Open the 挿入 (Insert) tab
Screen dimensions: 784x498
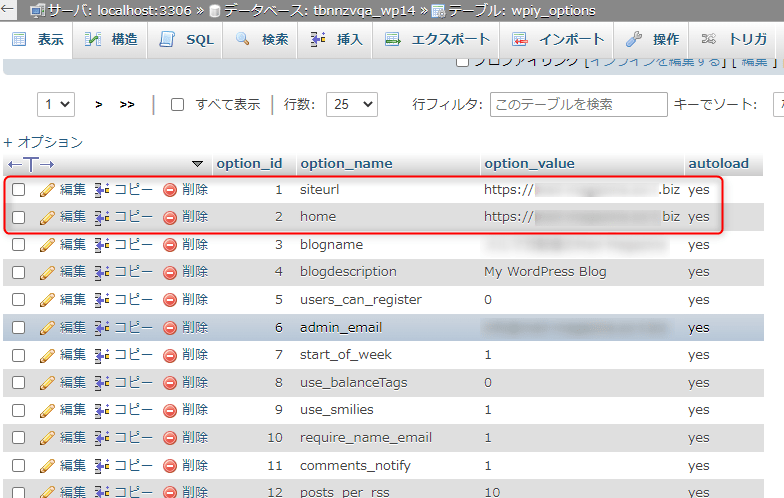(336, 40)
